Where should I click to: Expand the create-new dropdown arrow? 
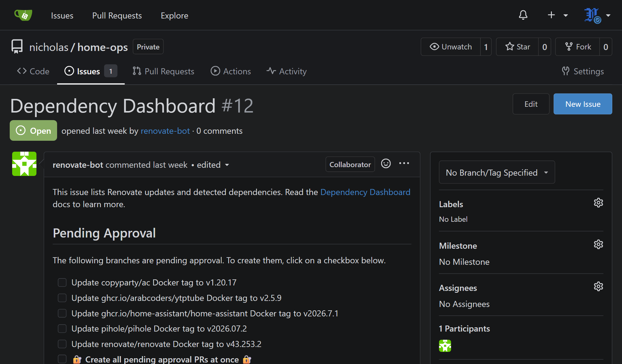[566, 15]
